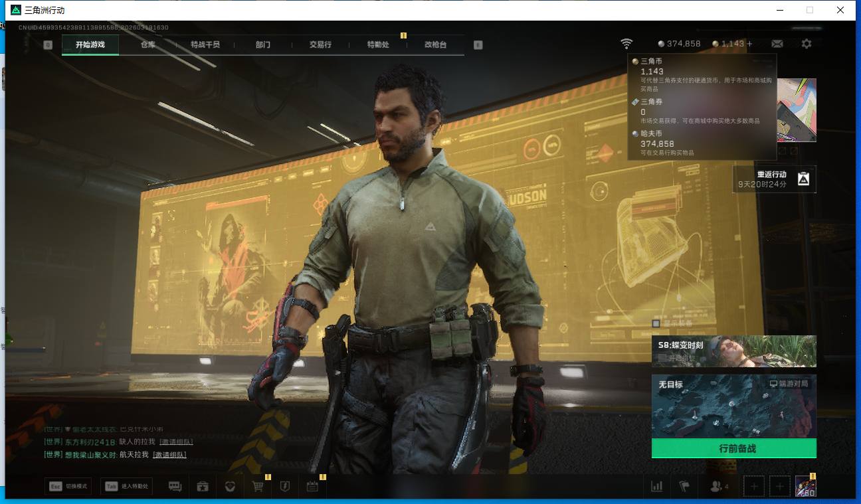This screenshot has height=504, width=861.
Task: Add 三角币 with the plus sign
Action: [x=750, y=44]
